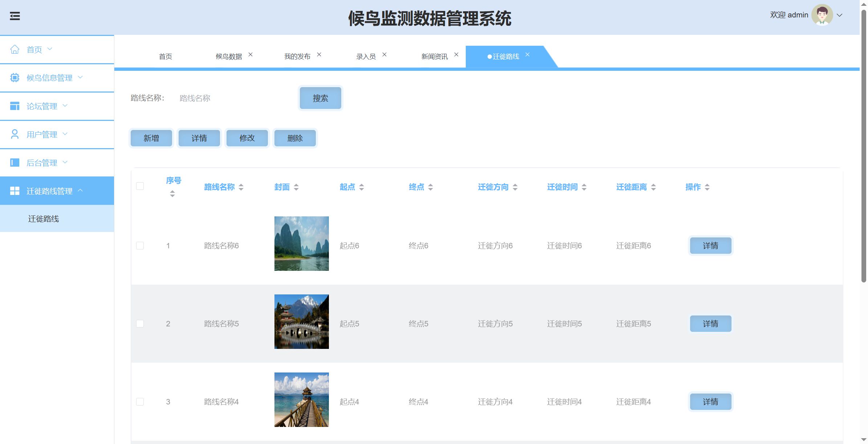Check the row for 路线名称6
868x444 pixels.
point(140,246)
